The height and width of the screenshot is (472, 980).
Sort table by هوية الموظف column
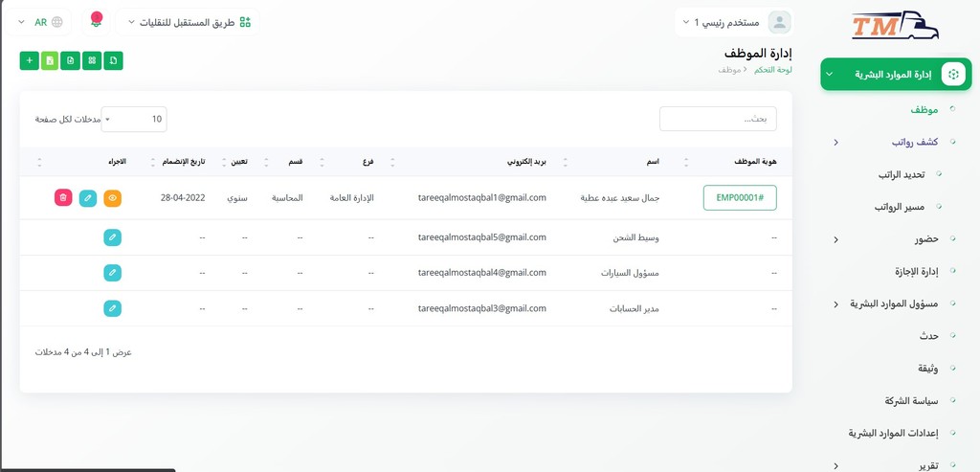click(x=755, y=162)
